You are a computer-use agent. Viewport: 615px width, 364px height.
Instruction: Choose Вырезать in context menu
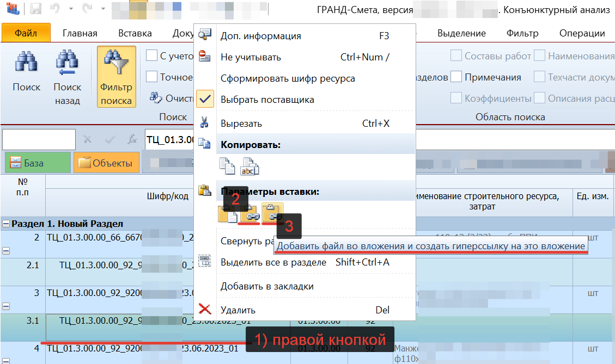click(x=305, y=123)
